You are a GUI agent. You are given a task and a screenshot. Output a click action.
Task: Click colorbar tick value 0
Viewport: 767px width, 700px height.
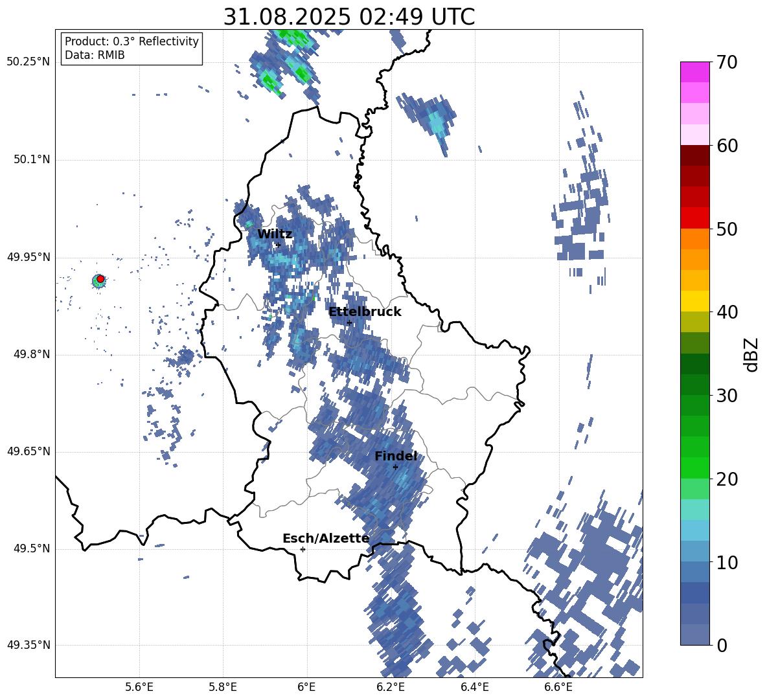[722, 645]
